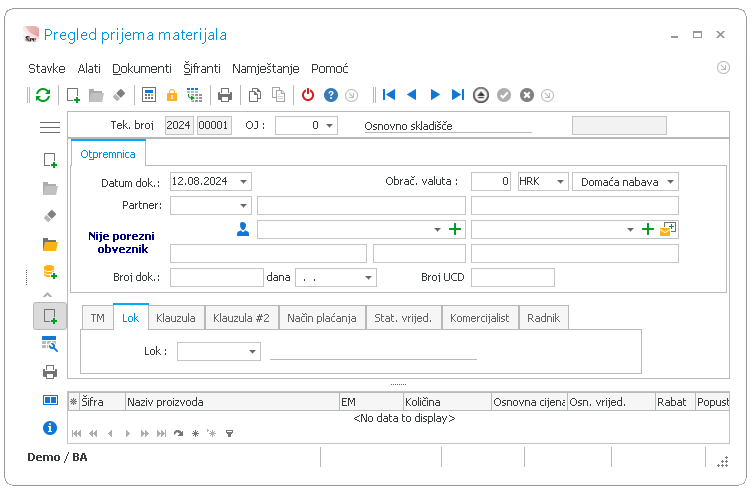Click the new document icon in the top toolbar
The image size is (753, 494).
(x=73, y=95)
